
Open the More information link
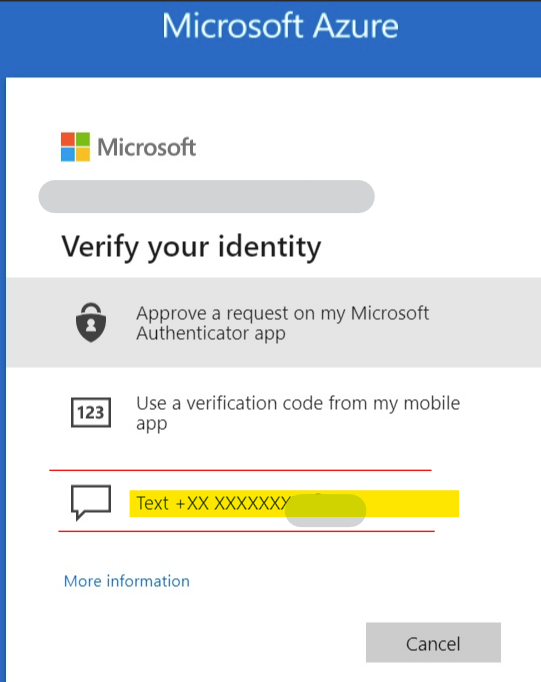pos(127,581)
